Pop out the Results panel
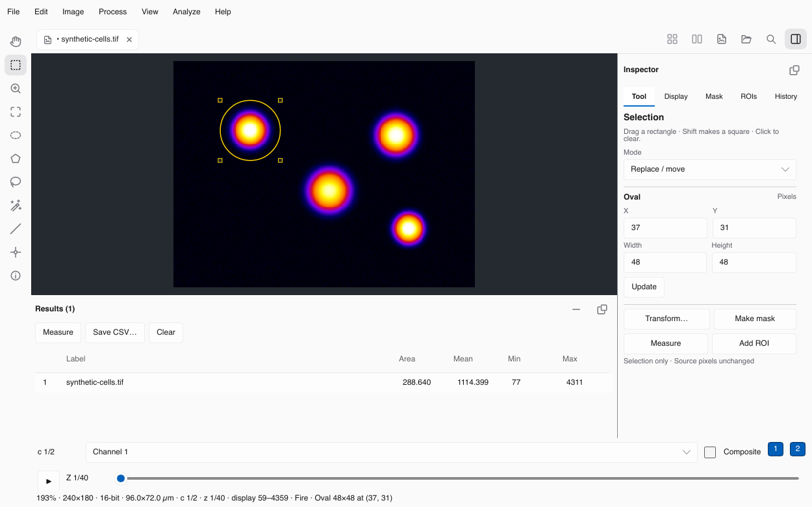812x507 pixels. pos(602,309)
